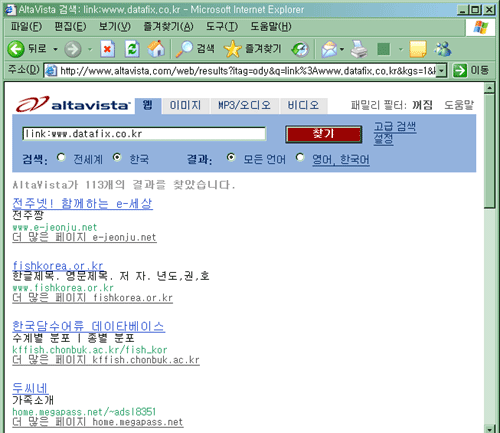The width and height of the screenshot is (500, 433).
Task: Select the 한국 (Korea) search radio button
Action: point(117,157)
